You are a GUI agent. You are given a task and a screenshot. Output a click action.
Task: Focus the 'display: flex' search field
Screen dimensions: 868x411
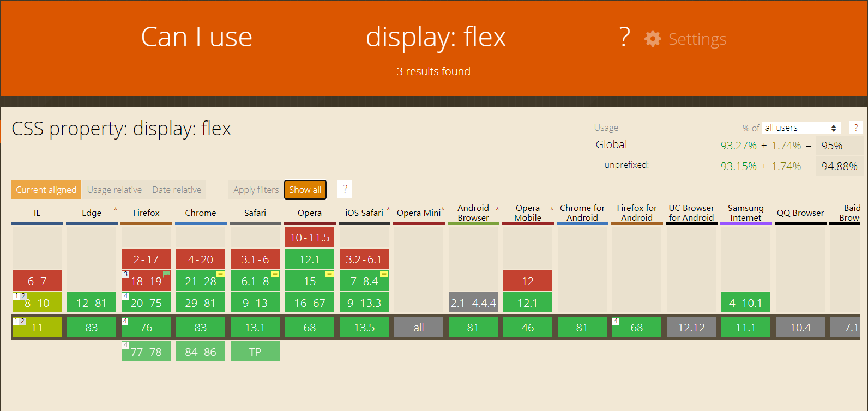pyautogui.click(x=436, y=37)
